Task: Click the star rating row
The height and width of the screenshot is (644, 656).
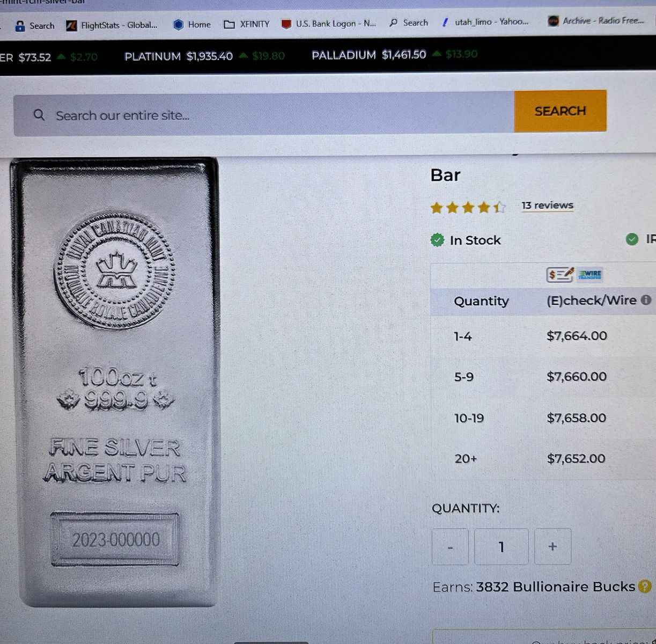Action: [x=468, y=207]
